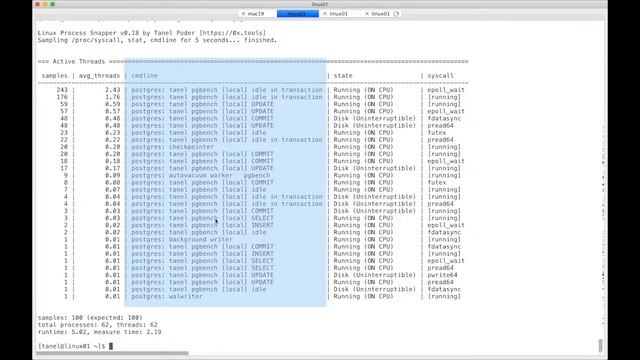640x360 pixels.
Task: Click the 'state' column header
Action: pyautogui.click(x=343, y=76)
